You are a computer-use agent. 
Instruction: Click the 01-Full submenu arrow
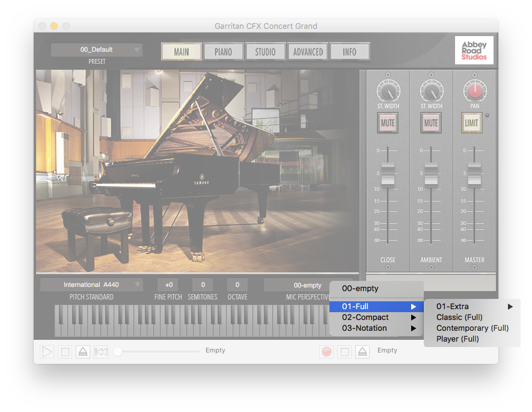pos(413,307)
